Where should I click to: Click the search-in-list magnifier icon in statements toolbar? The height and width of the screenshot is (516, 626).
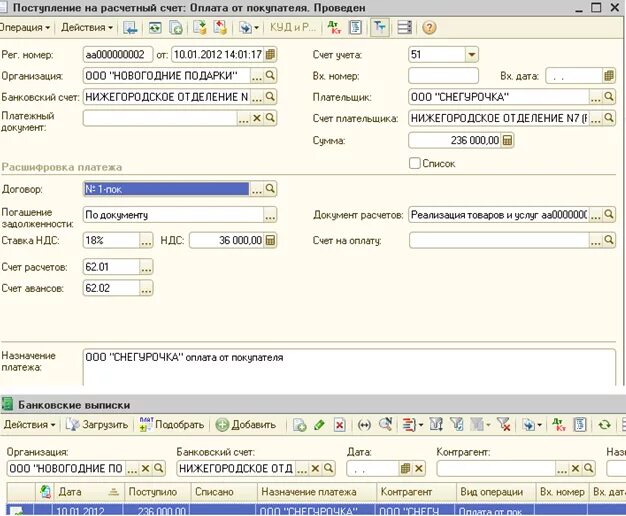click(385, 425)
